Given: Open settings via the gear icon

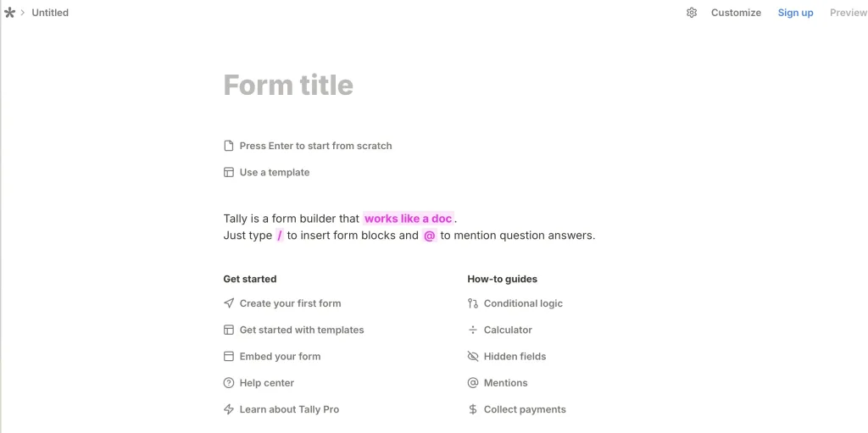Looking at the screenshot, I should tap(692, 13).
